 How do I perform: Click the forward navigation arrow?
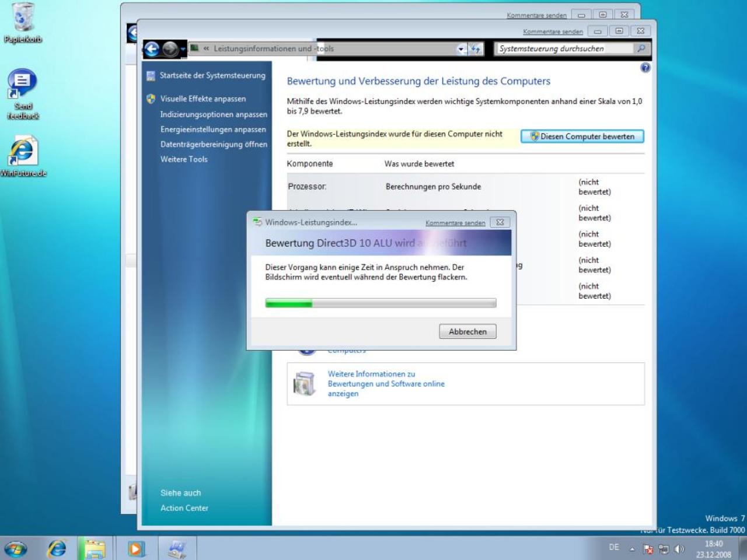[x=170, y=49]
